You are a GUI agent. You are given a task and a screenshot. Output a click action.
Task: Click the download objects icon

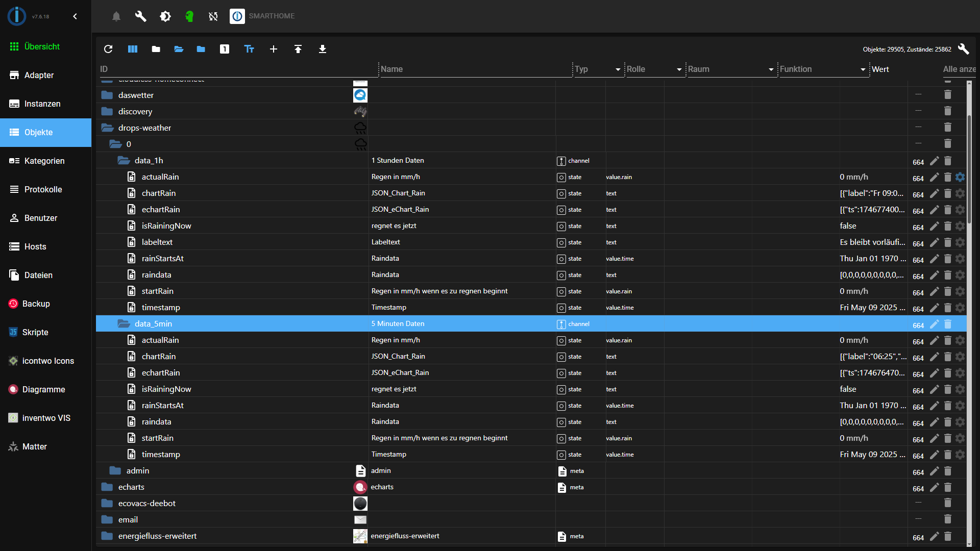(x=323, y=49)
